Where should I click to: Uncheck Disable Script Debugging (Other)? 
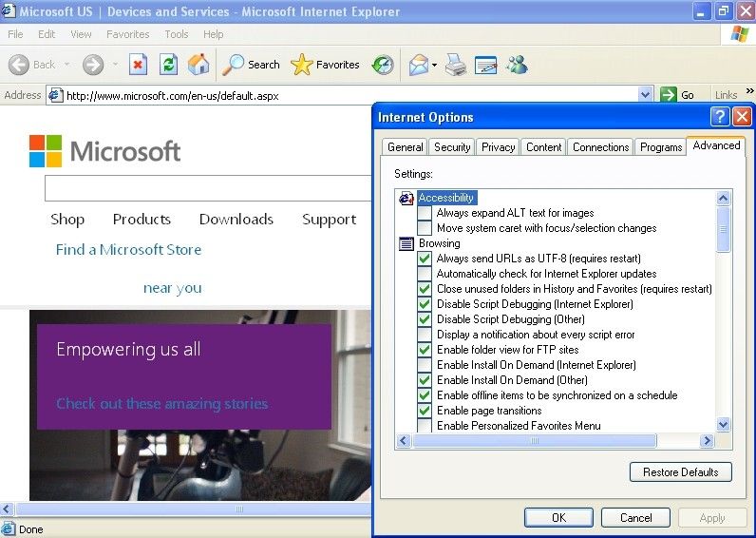pyautogui.click(x=425, y=319)
